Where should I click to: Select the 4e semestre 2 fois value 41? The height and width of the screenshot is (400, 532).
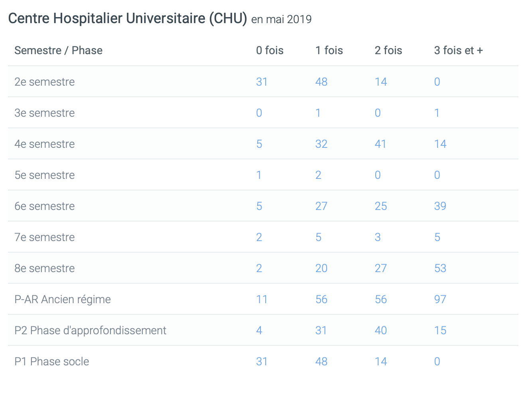coord(380,144)
